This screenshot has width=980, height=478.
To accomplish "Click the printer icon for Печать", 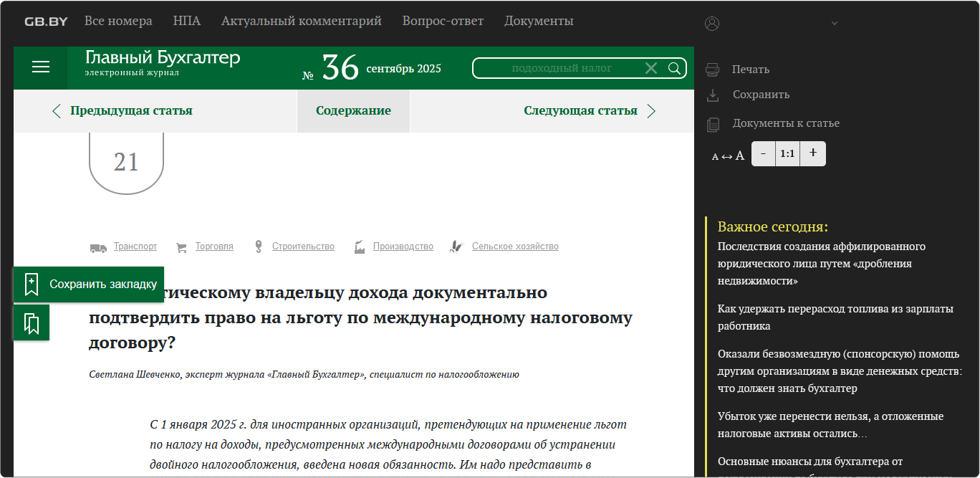I will [712, 70].
